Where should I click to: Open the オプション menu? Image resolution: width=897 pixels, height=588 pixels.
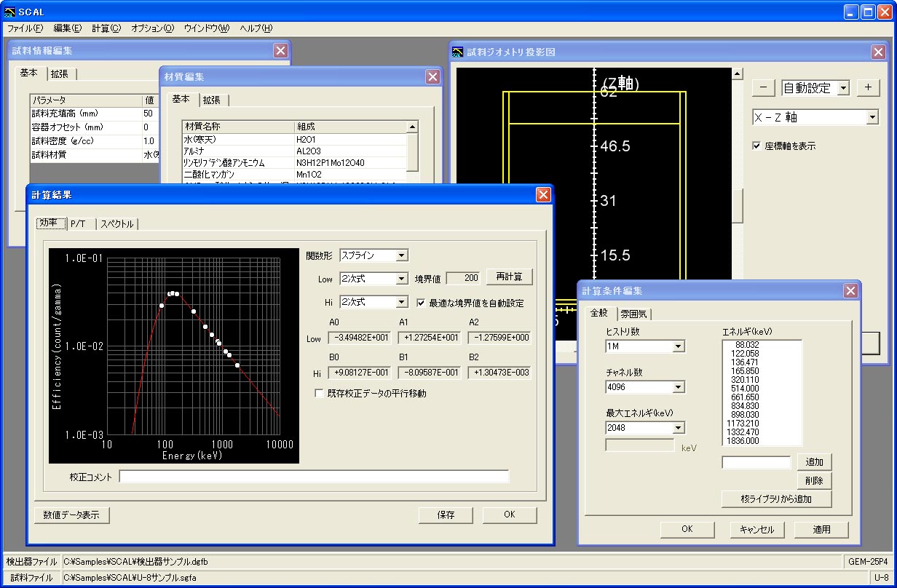[152, 28]
